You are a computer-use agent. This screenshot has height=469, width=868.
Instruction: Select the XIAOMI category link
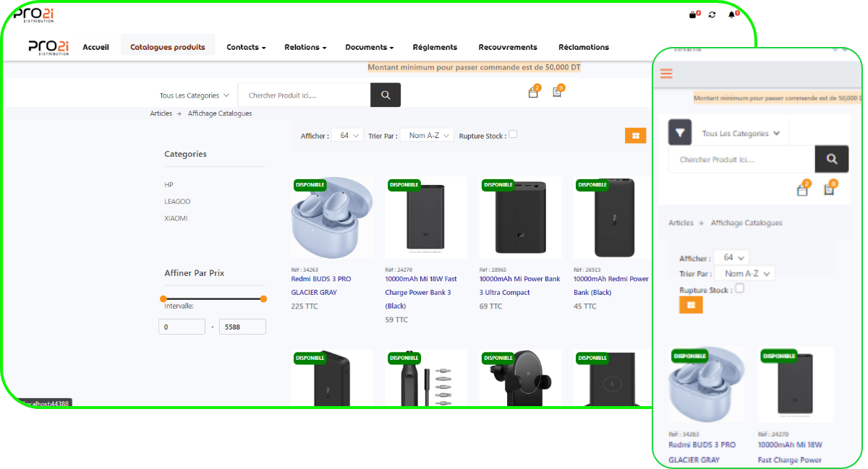click(177, 218)
